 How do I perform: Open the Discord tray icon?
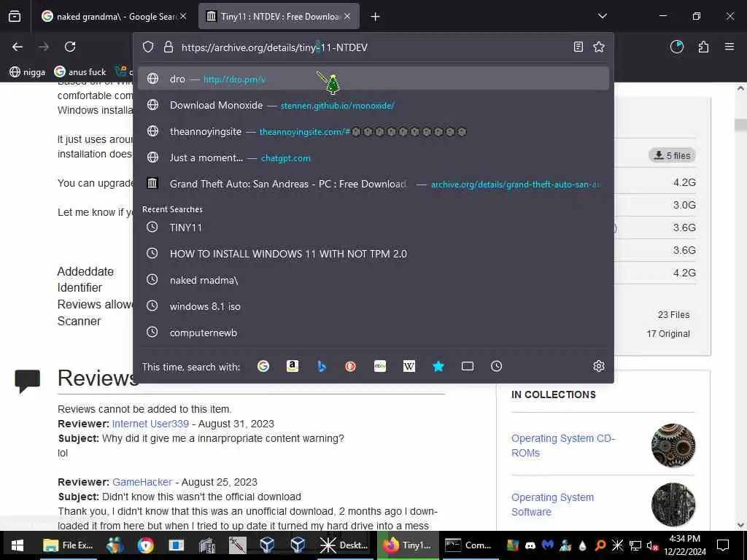coord(530,545)
